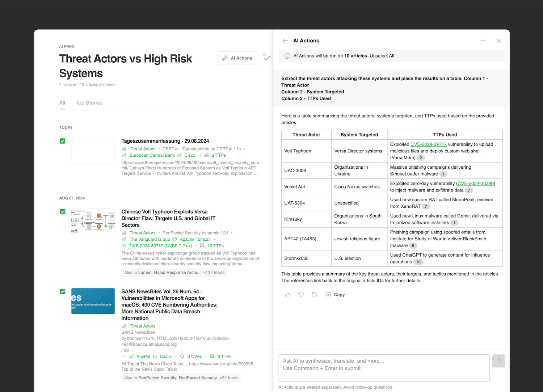Click the Volt Typhoon article diagram thumbnail
The image size is (543, 392).
tap(93, 221)
